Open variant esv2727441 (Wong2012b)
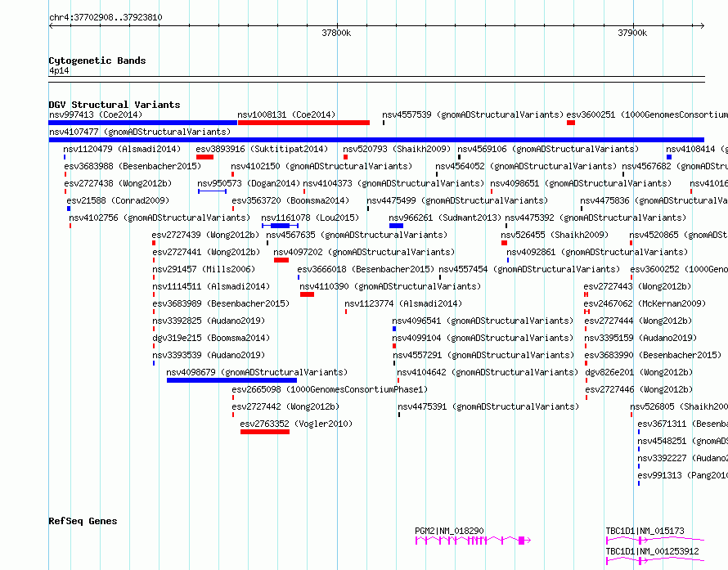This screenshot has width=728, height=570. 206,252
